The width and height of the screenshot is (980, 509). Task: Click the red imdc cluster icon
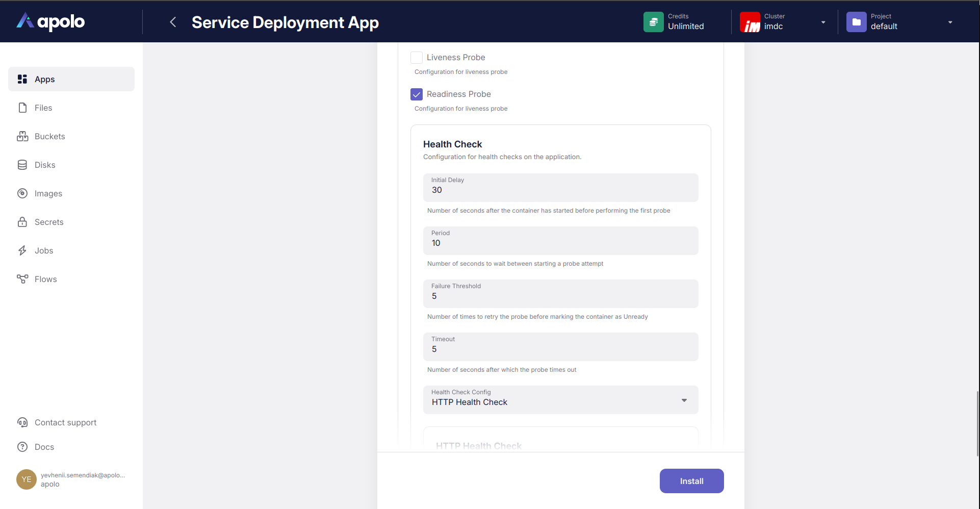coord(750,22)
